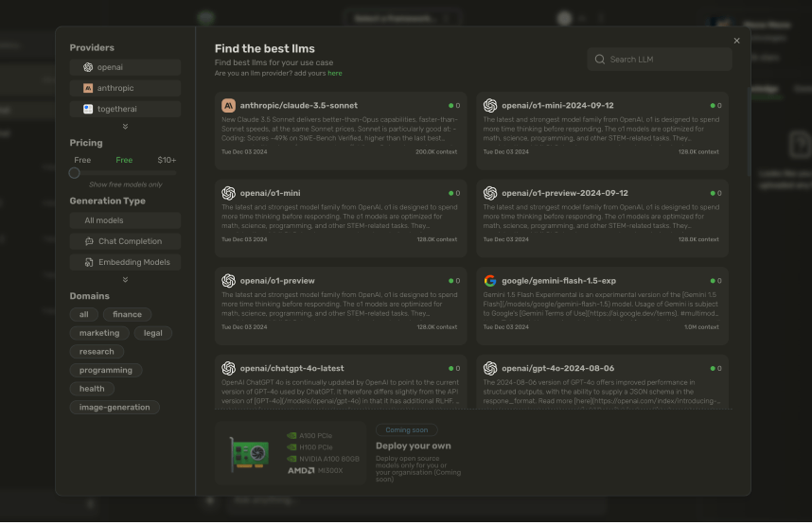The image size is (812, 525).
Task: Select the legal domain tag
Action: click(x=152, y=333)
